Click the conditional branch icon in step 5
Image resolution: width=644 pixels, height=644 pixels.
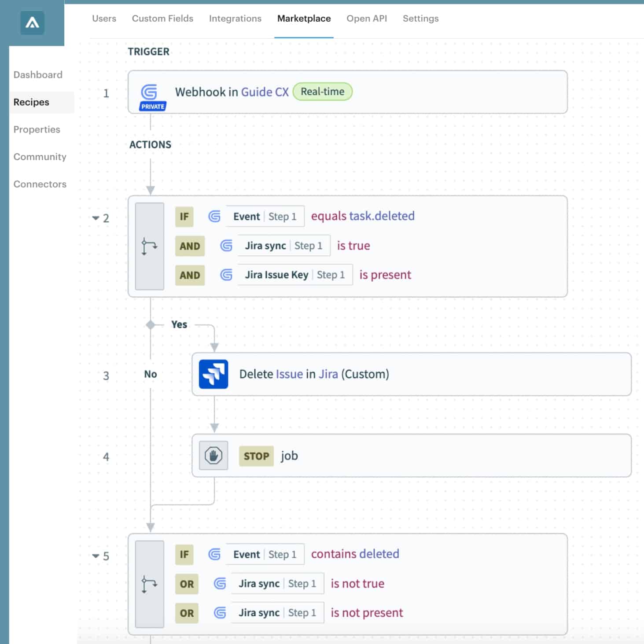point(149,584)
